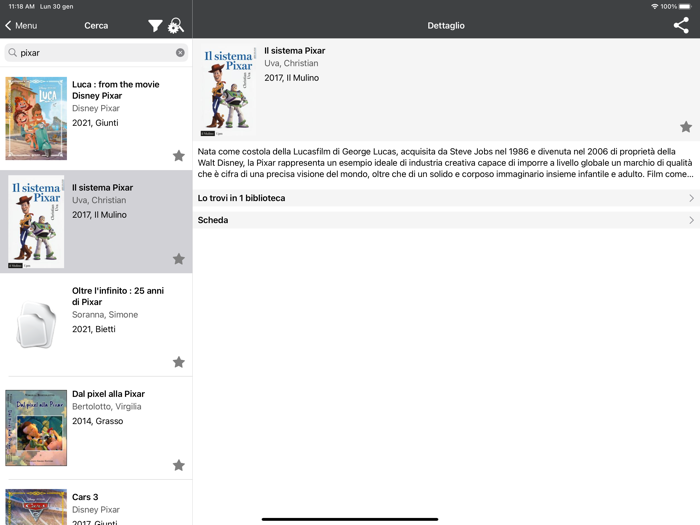700x525 pixels.
Task: Focus the pixar search field
Action: 96,53
